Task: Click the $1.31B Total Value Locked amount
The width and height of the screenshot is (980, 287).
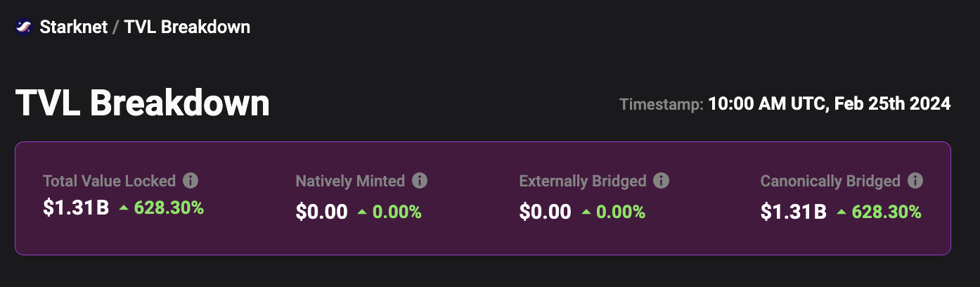Action: 76,208
